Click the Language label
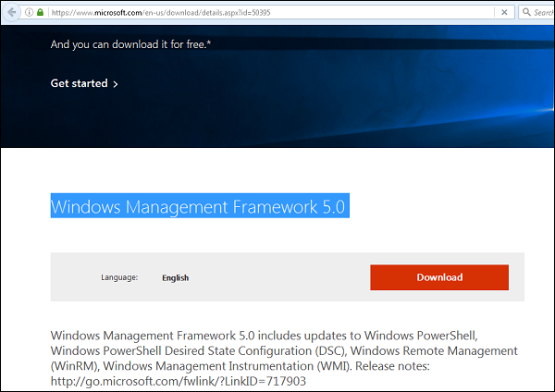The height and width of the screenshot is (392, 555). click(119, 277)
